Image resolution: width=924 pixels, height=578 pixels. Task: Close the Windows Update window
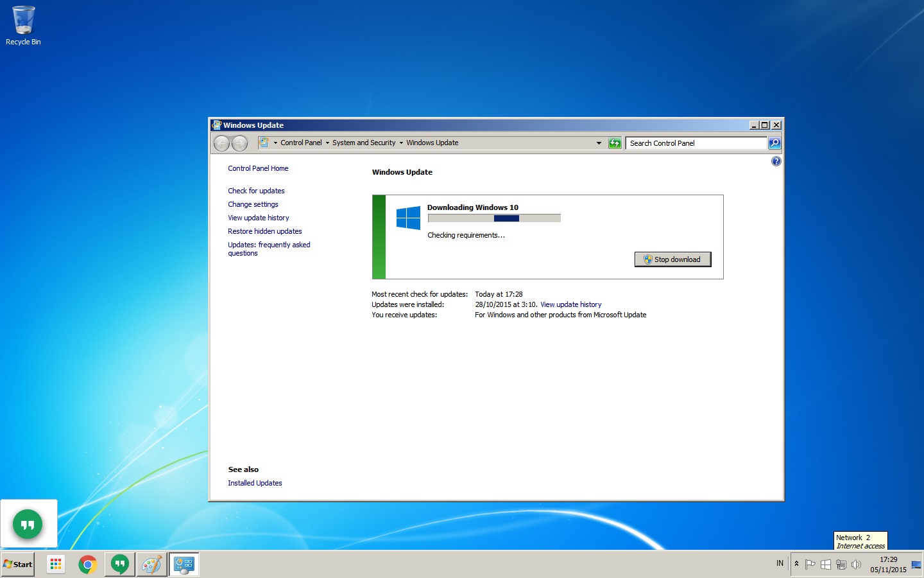coord(776,125)
